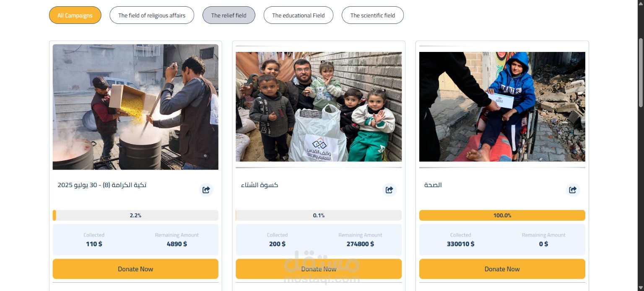The width and height of the screenshot is (644, 291).
Task: Click the 0.1% progress bar
Action: (319, 215)
